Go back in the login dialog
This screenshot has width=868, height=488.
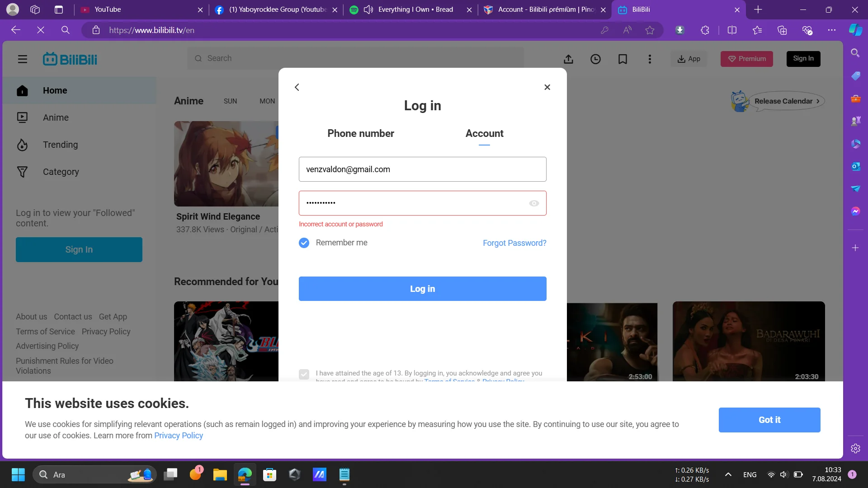click(x=297, y=87)
